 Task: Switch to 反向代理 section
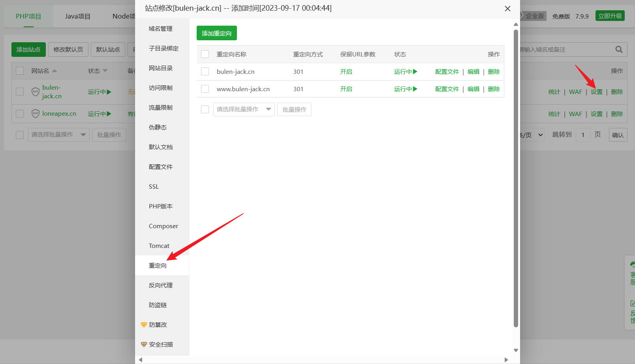(x=160, y=285)
